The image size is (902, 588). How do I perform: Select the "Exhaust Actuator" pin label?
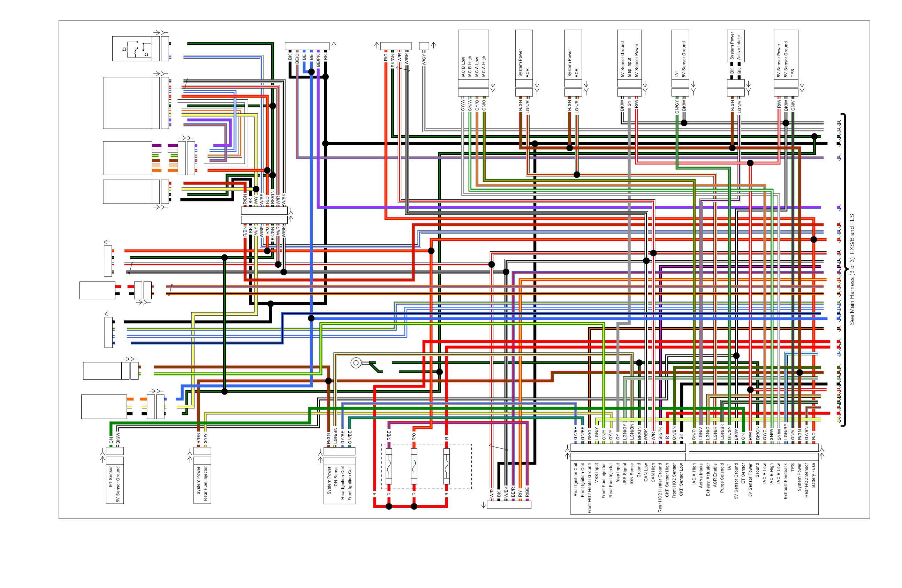pos(708,480)
